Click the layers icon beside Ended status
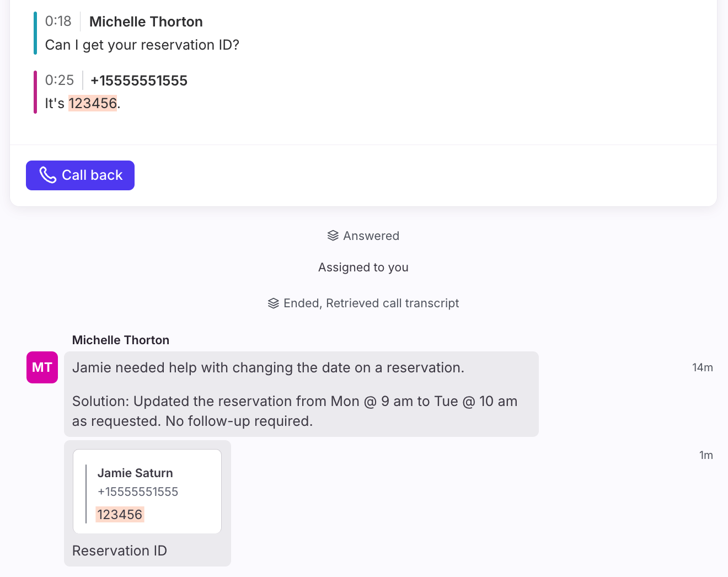The width and height of the screenshot is (728, 577). coord(274,303)
